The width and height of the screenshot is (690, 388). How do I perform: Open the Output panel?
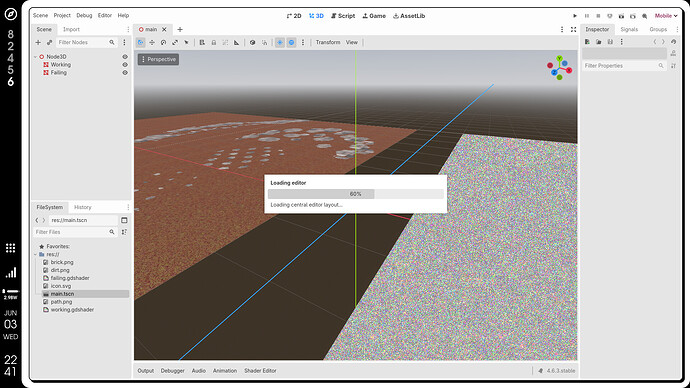146,371
